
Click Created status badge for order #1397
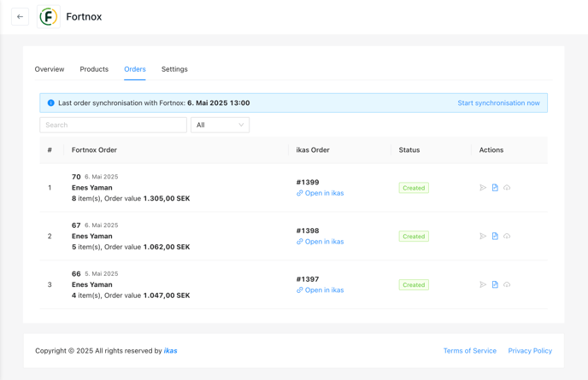(x=414, y=285)
